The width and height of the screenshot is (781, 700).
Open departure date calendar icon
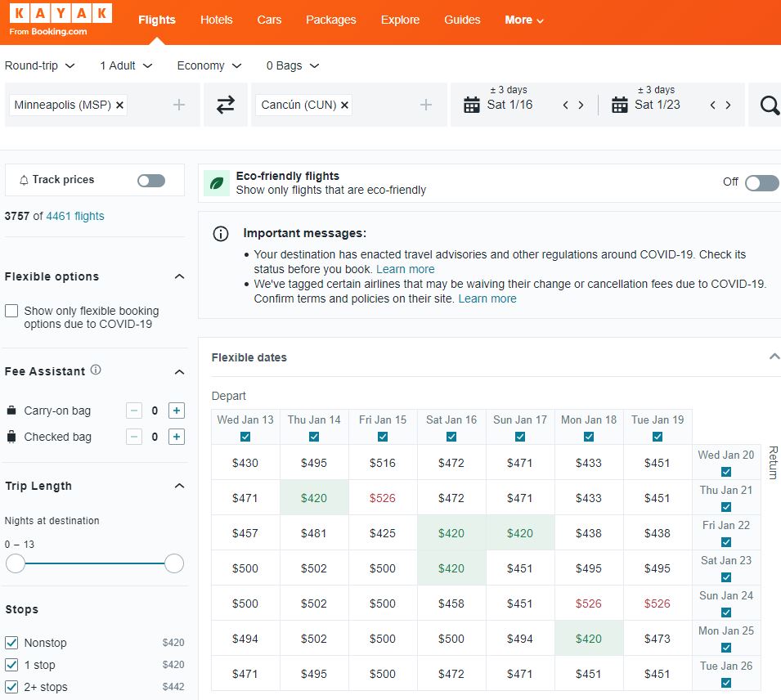[471, 105]
